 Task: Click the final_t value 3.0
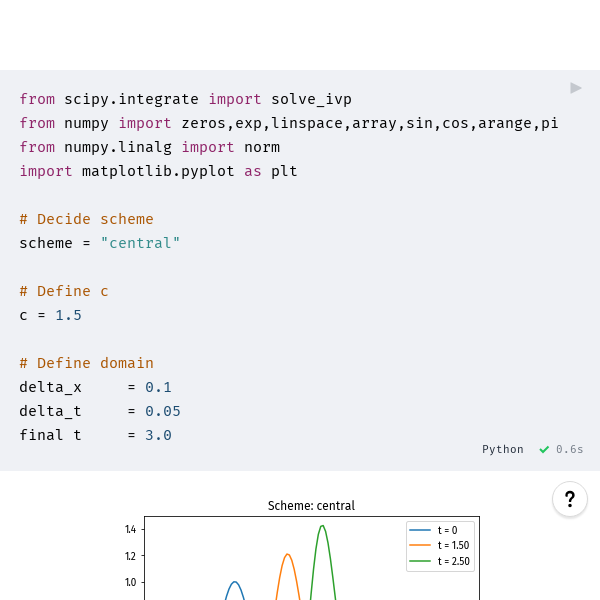(x=158, y=435)
